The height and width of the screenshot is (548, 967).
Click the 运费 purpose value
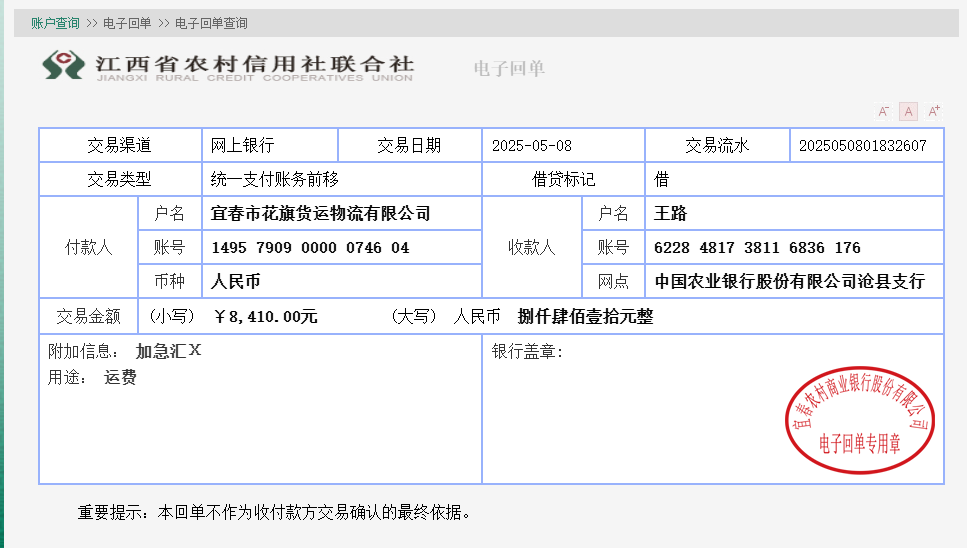point(120,377)
